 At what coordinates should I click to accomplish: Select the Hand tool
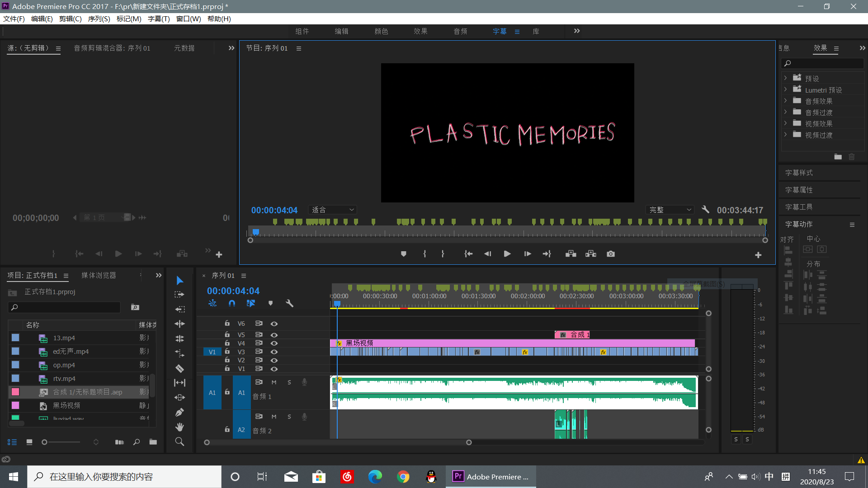coord(179,427)
